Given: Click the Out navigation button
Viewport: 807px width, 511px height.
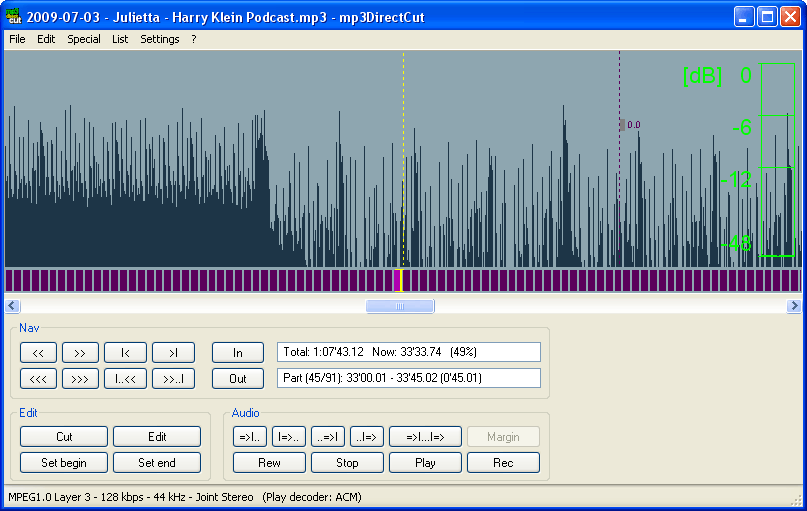Looking at the screenshot, I should (x=238, y=379).
